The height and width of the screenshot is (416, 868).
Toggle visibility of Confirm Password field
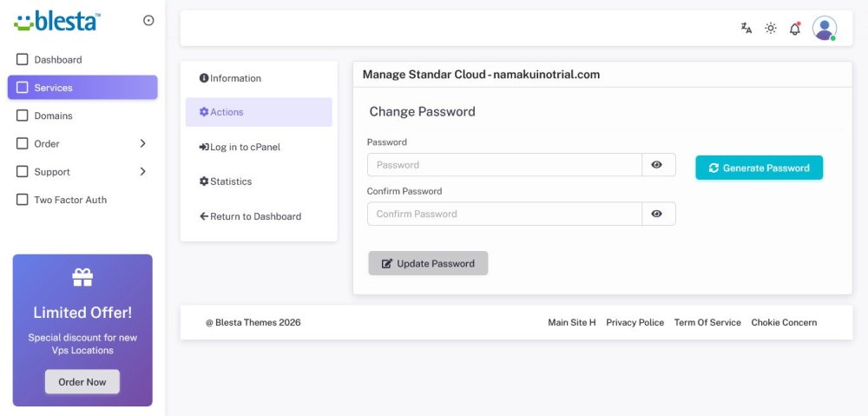click(x=657, y=214)
